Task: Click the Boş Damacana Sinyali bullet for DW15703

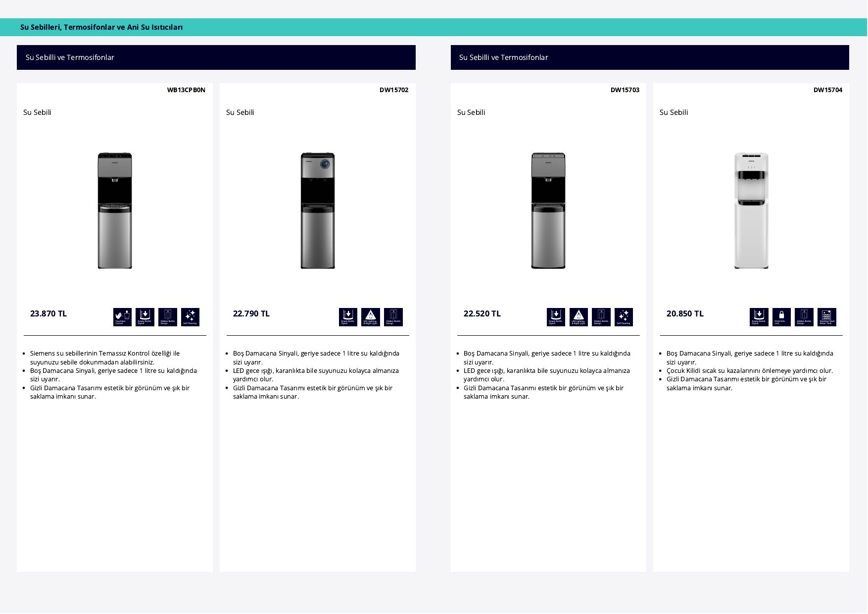Action: [x=547, y=358]
